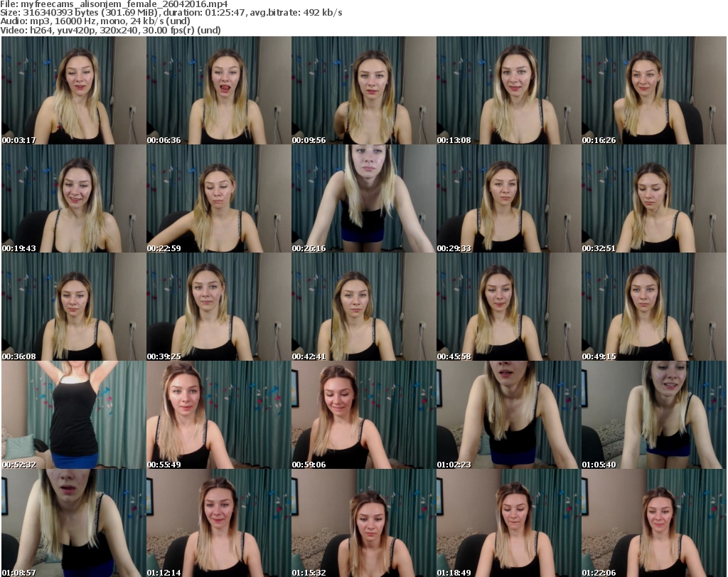Open the 00:52:32 frame
The height and width of the screenshot is (577, 728).
tap(74, 415)
